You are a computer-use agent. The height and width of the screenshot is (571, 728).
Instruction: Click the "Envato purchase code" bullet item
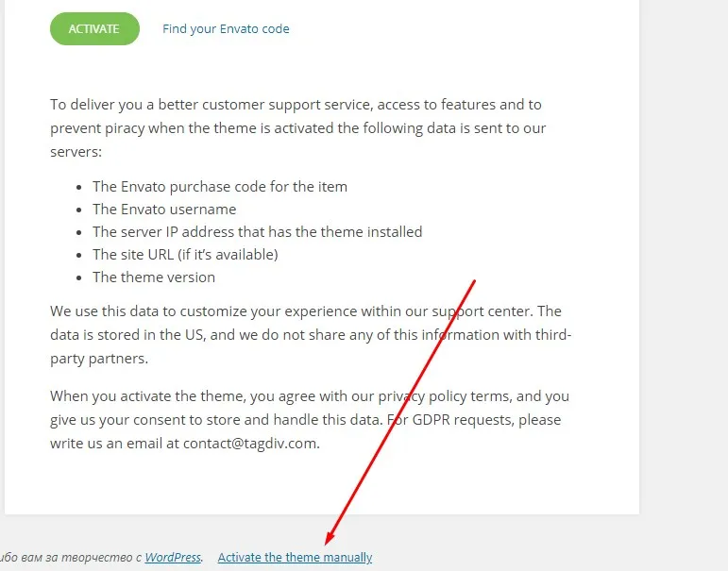220,187
